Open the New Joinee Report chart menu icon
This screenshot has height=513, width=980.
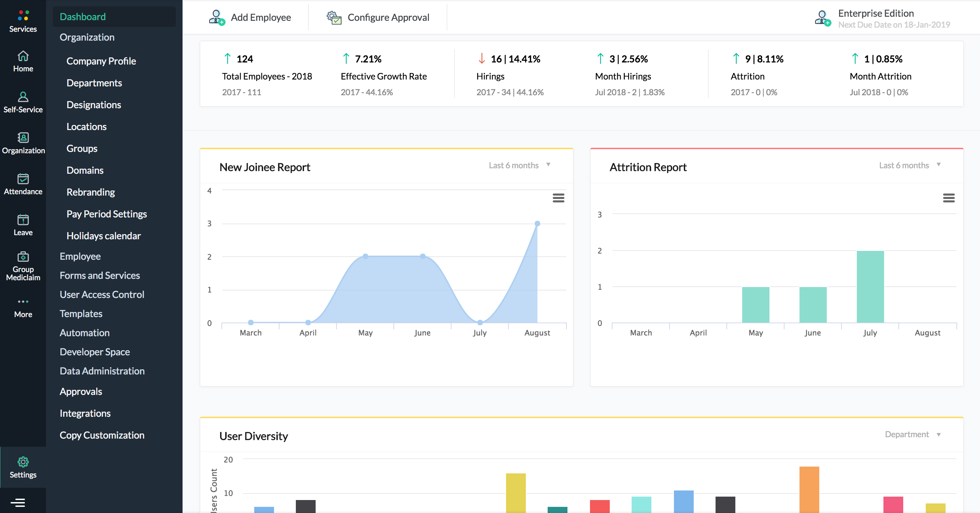click(558, 198)
